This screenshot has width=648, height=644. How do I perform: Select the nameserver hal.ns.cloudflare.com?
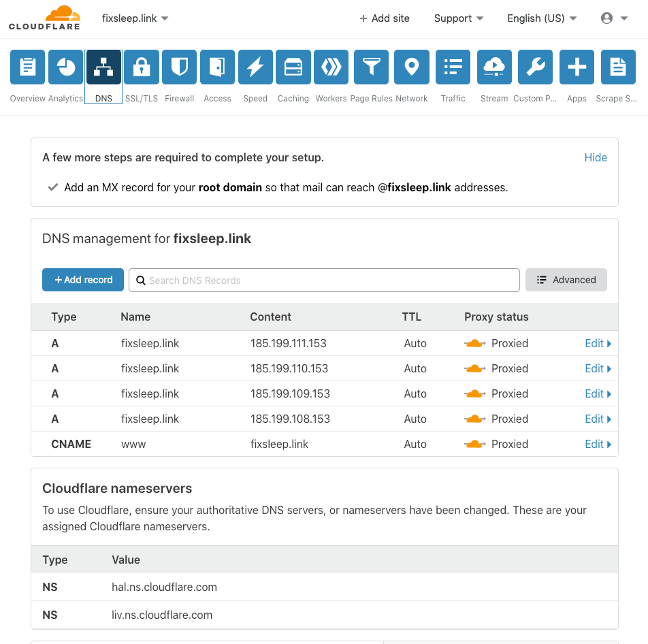pos(164,587)
